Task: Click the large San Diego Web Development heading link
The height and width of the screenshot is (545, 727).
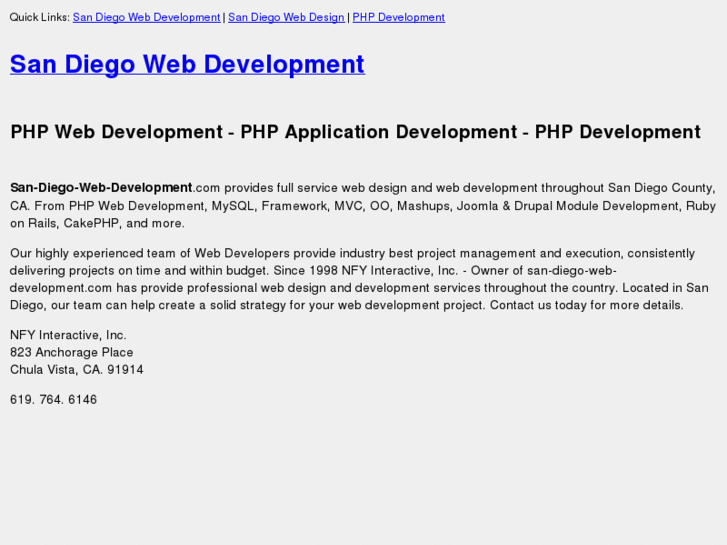Action: (187, 64)
